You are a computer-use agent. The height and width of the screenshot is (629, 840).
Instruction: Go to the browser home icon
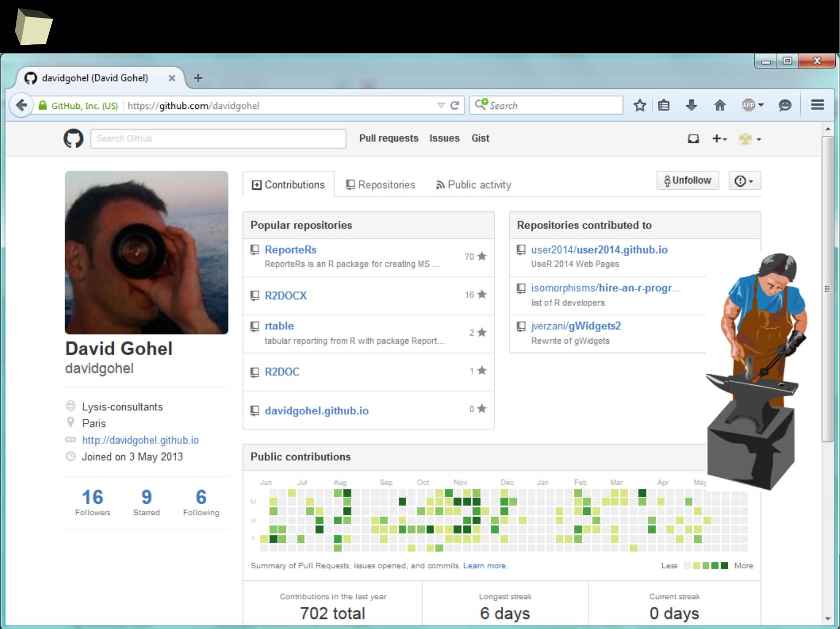[719, 105]
